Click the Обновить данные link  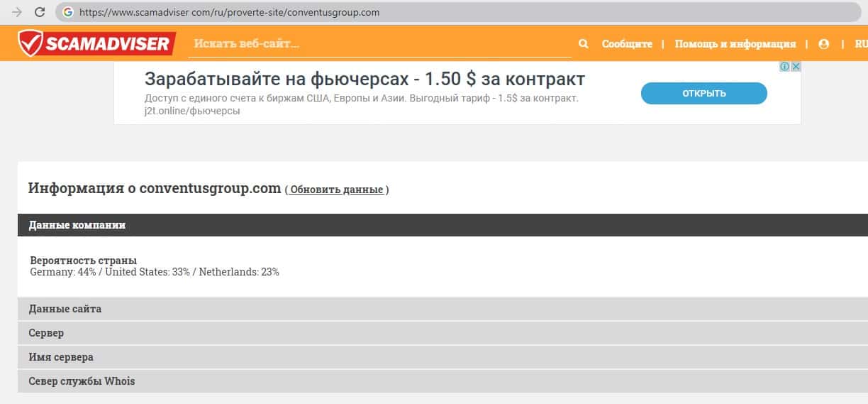[x=337, y=190]
